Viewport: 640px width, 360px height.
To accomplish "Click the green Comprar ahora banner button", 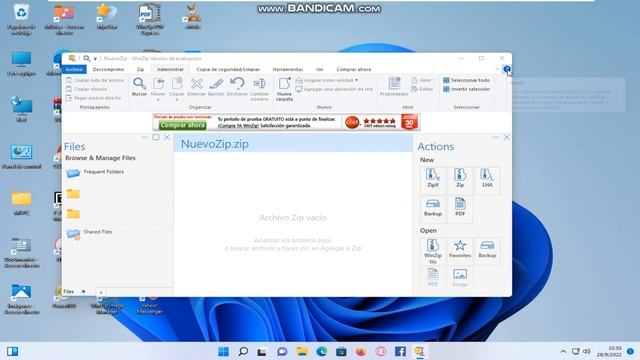I will pyautogui.click(x=182, y=125).
